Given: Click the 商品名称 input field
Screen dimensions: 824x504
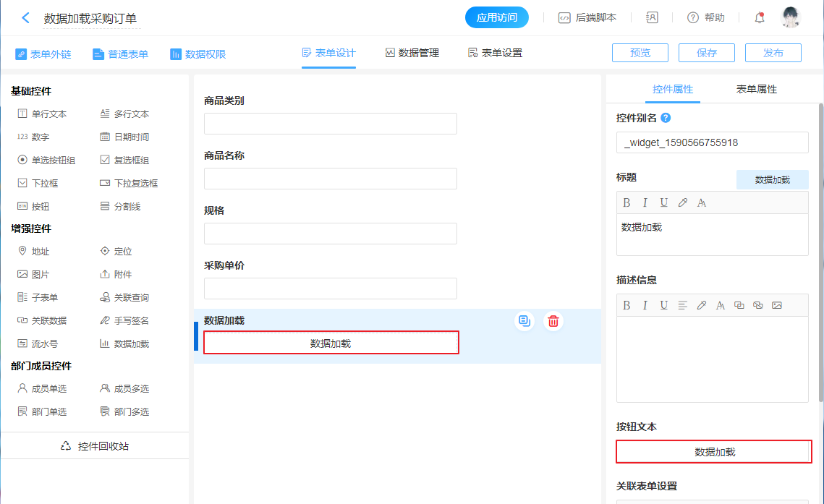Looking at the screenshot, I should click(x=330, y=179).
